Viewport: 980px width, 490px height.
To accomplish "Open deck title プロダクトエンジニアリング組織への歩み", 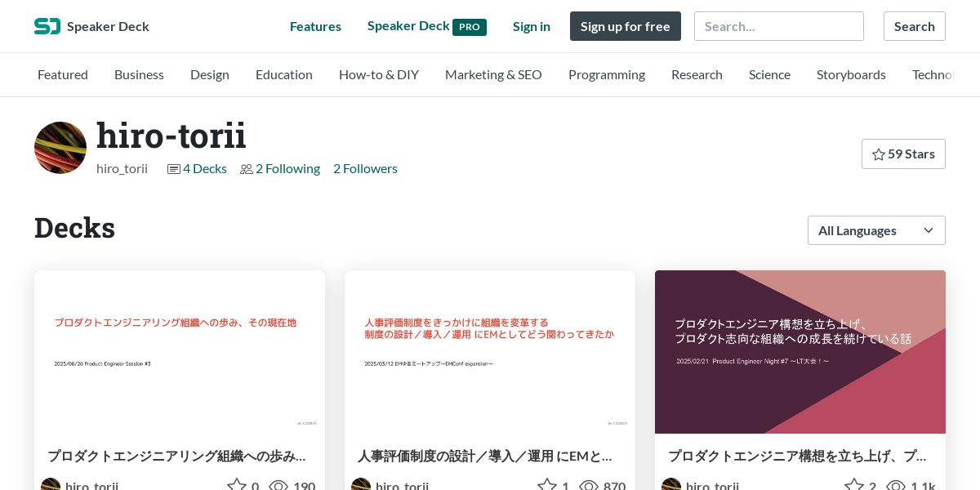I will 177,456.
